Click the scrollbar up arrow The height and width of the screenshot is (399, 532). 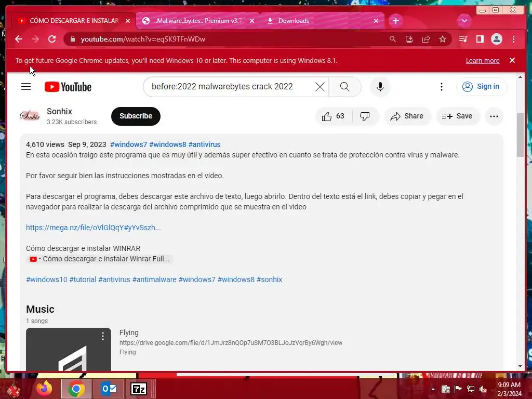pos(520,77)
